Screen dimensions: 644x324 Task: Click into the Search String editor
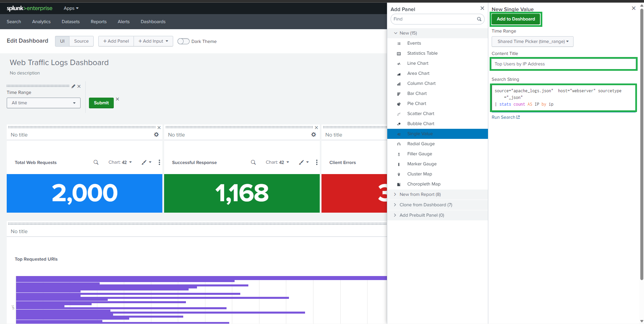tap(563, 98)
